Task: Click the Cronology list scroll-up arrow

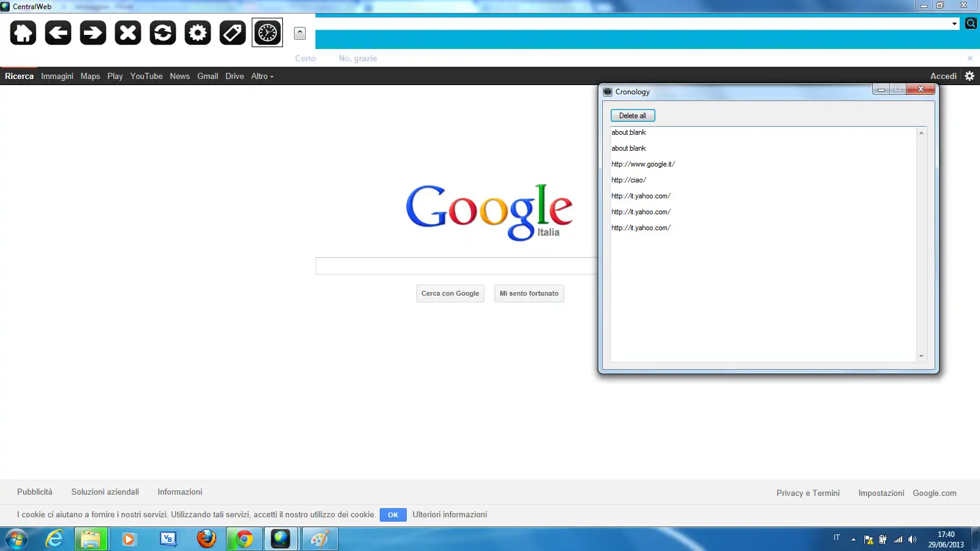Action: (x=921, y=133)
